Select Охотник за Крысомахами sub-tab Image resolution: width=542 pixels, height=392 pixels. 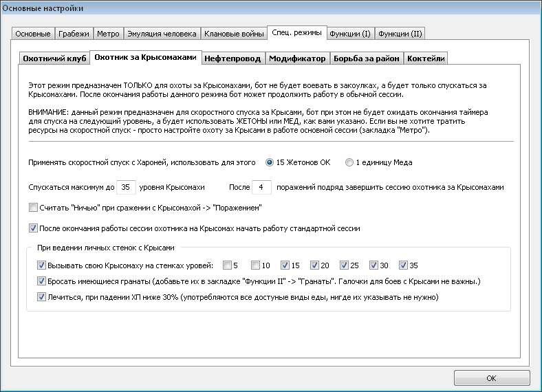point(146,57)
